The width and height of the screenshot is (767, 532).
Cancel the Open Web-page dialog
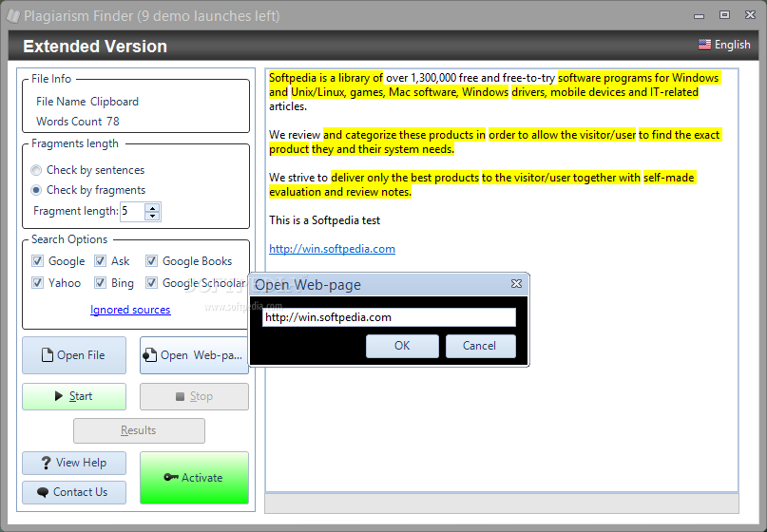[480, 346]
